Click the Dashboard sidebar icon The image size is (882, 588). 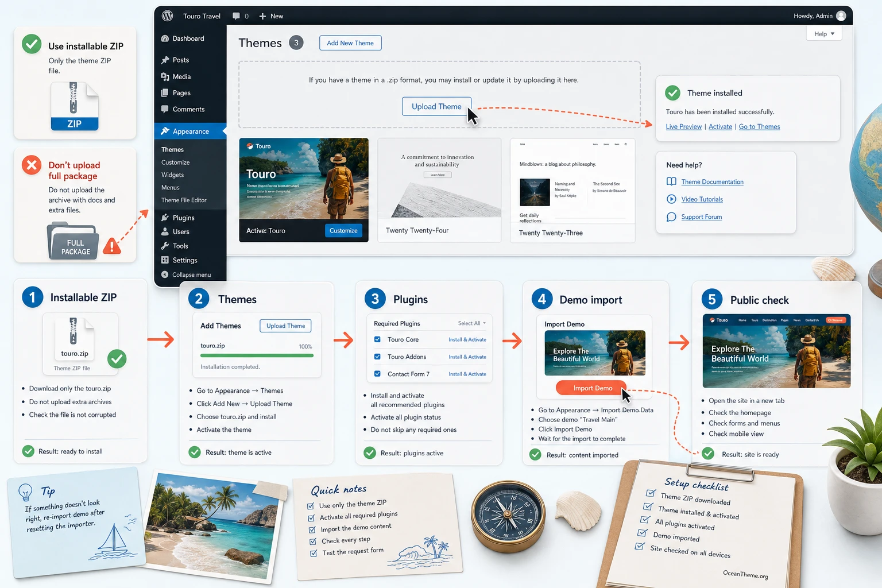click(165, 38)
